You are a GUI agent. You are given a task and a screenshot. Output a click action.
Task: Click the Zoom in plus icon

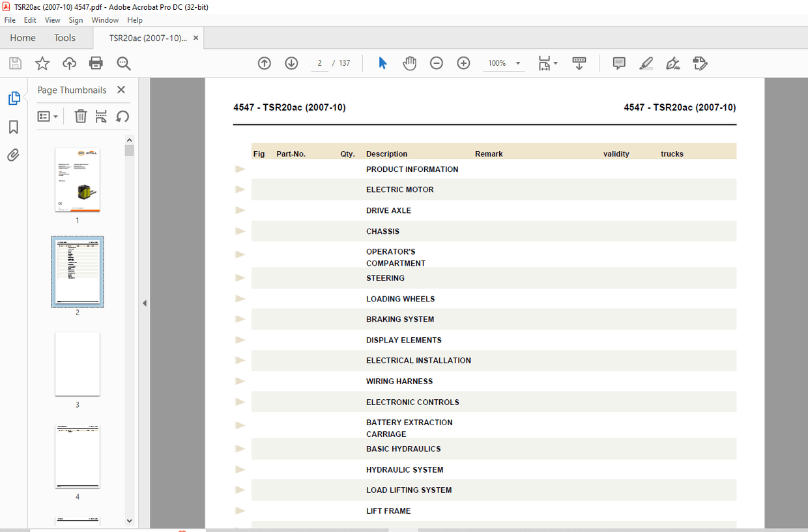[463, 63]
